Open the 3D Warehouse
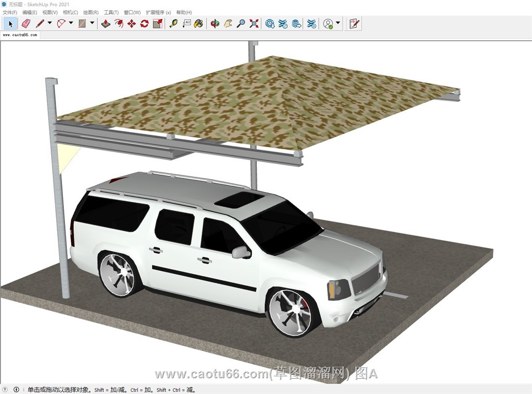Image resolution: width=532 pixels, height=394 pixels. point(270,23)
